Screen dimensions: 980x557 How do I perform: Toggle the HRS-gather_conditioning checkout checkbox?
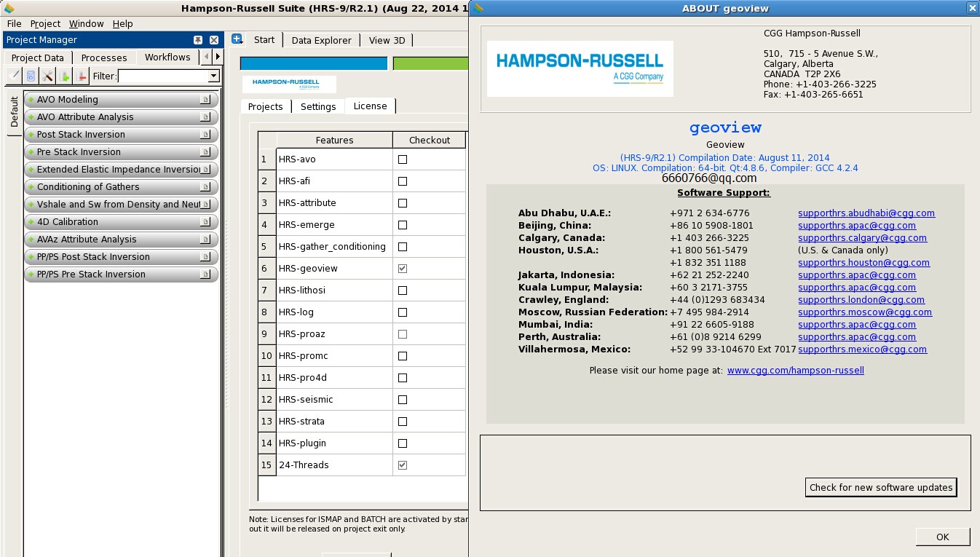(x=403, y=246)
